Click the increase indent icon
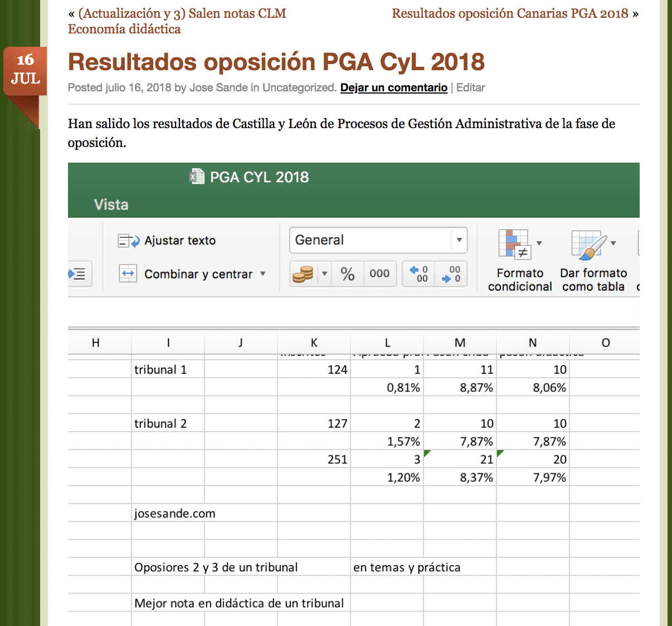 point(78,274)
